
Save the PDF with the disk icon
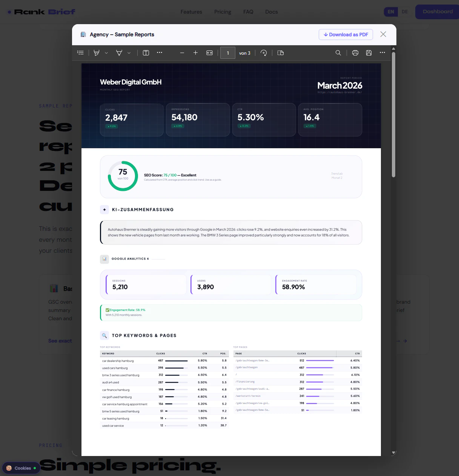click(x=369, y=53)
